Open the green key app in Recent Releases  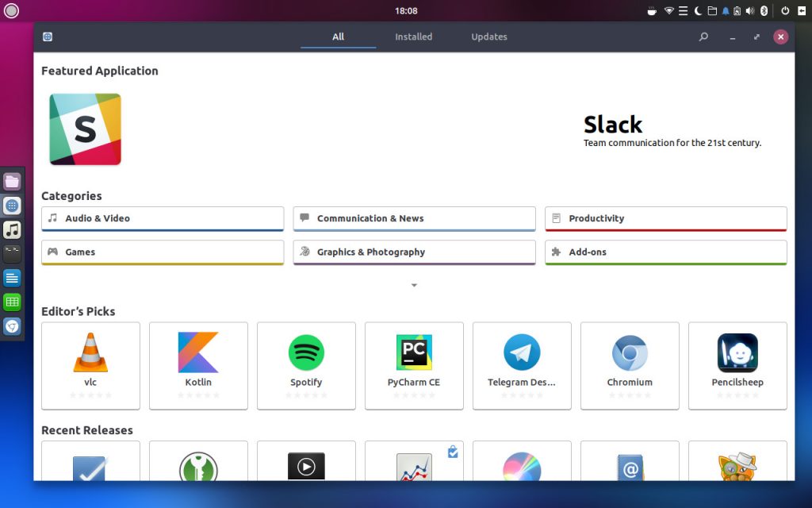198,461
